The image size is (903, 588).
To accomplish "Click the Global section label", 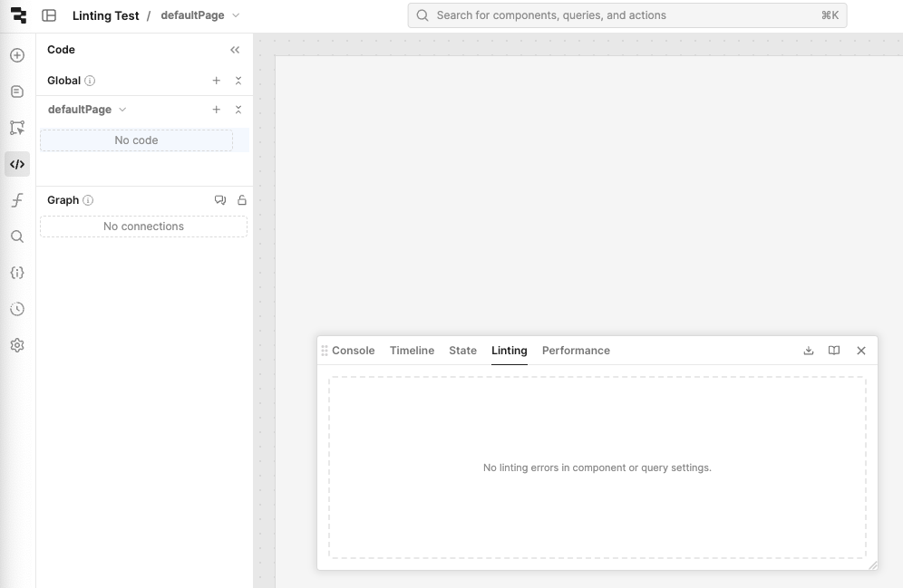I will [x=64, y=81].
